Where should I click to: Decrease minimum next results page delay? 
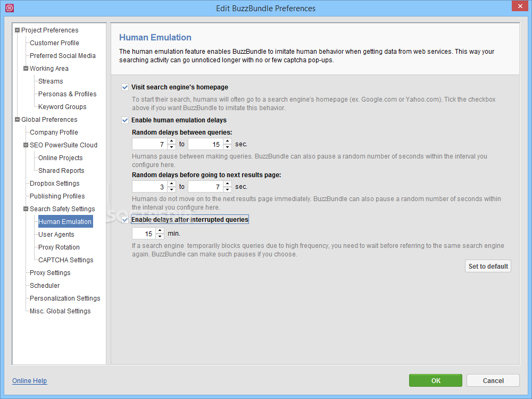(172, 189)
